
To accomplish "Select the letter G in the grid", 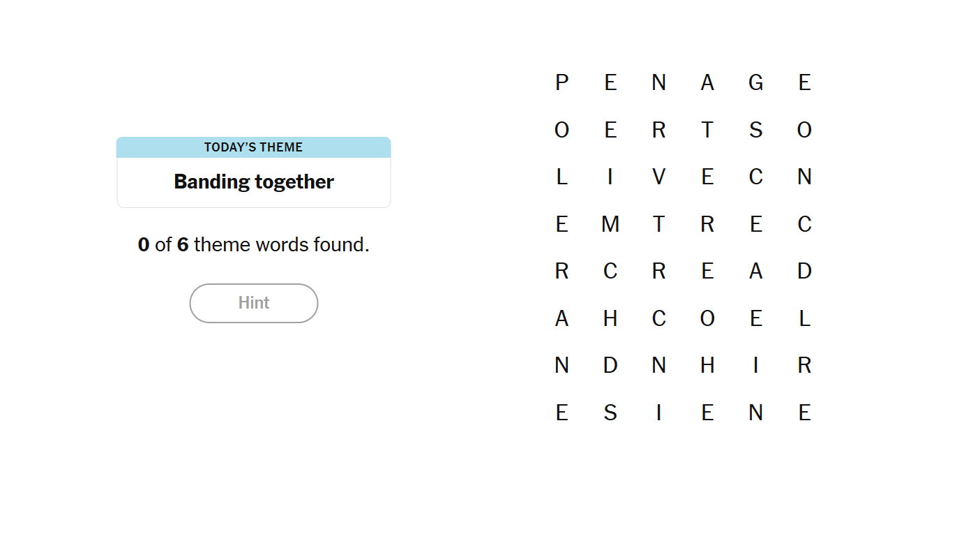I will pos(755,83).
